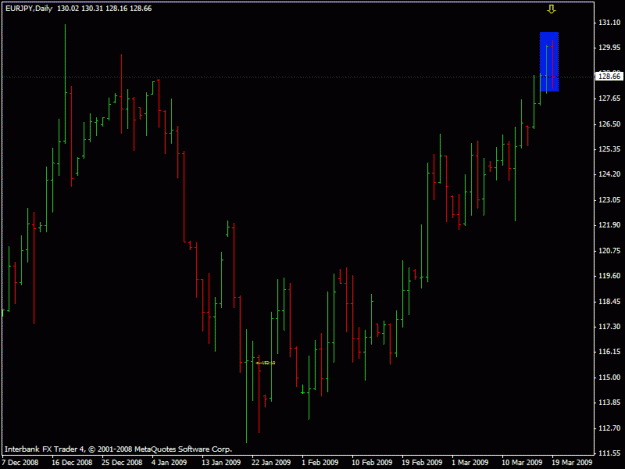Click the 13 Jan 2009 date label
625x469 pixels.
coord(221,463)
